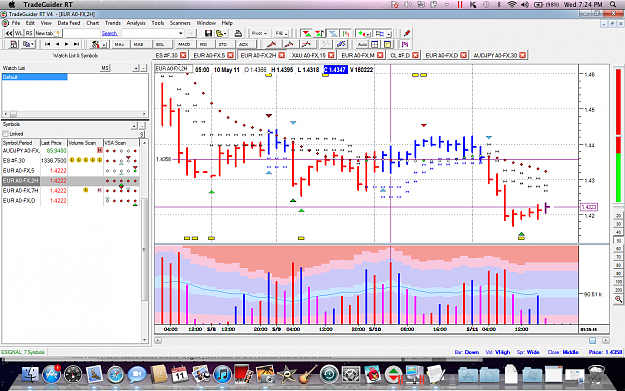Click the first red trend line drawing icon

[x=271, y=44]
